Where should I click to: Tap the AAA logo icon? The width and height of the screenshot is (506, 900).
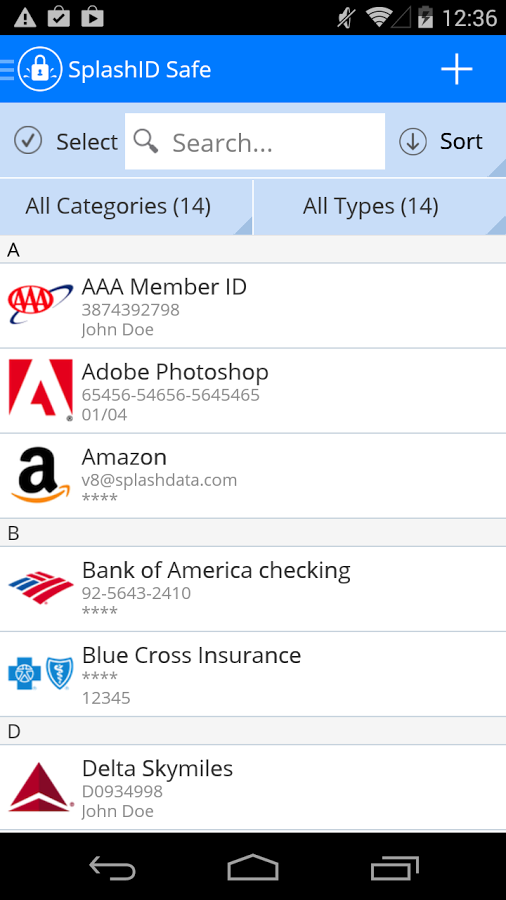tap(41, 305)
